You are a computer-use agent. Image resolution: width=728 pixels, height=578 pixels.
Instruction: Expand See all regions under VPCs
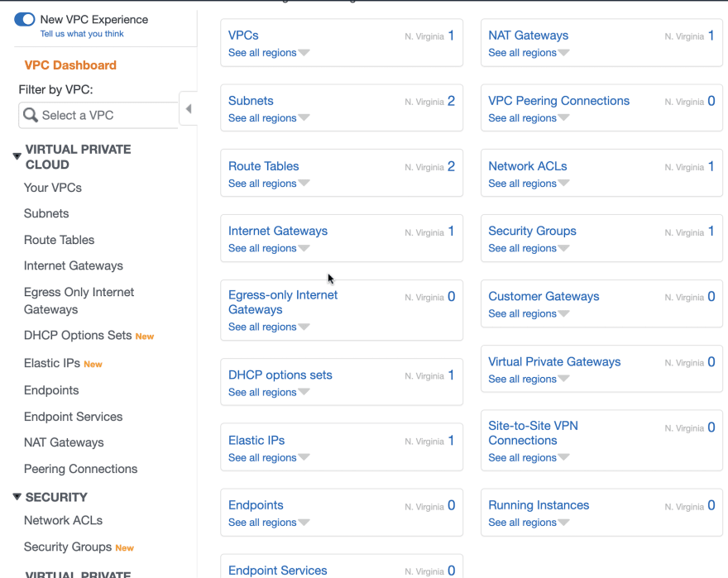[268, 52]
